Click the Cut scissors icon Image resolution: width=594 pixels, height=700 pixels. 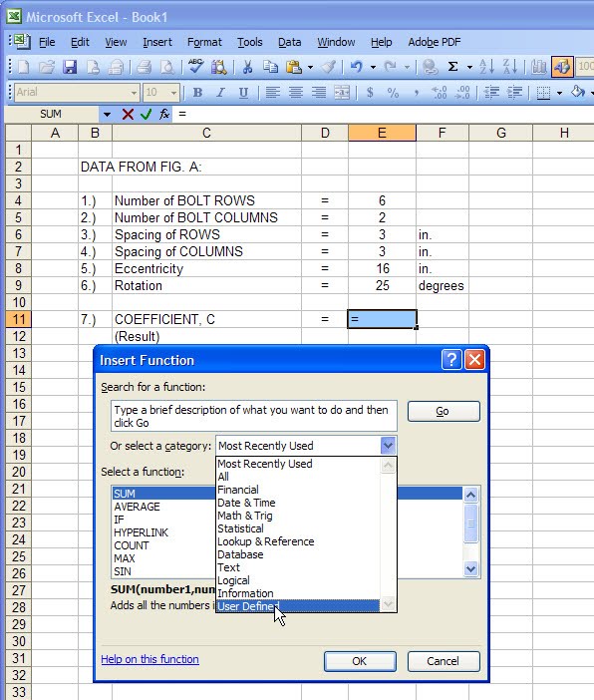click(247, 67)
